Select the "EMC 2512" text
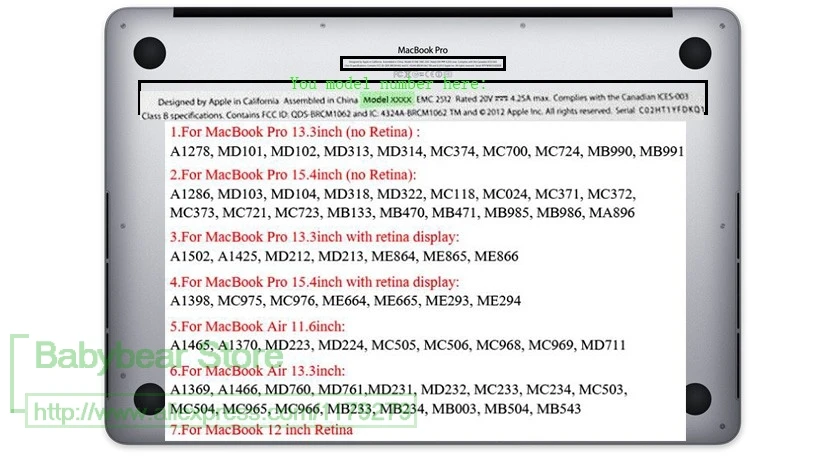This screenshot has width=840, height=458. (433, 99)
